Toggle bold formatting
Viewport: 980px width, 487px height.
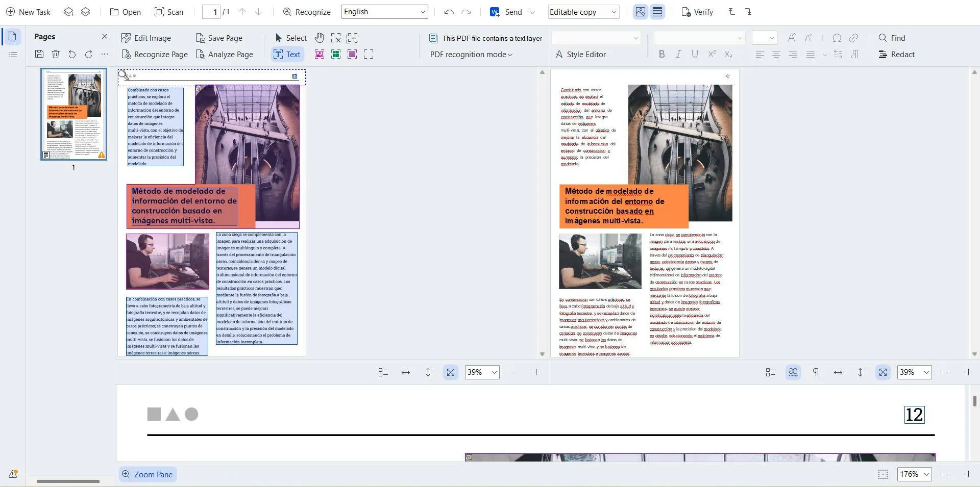662,54
